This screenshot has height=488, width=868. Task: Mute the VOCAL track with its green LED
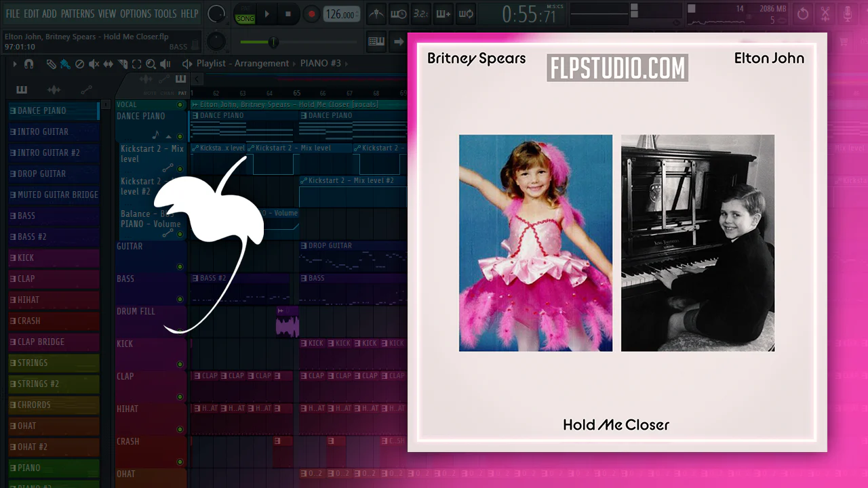click(180, 105)
